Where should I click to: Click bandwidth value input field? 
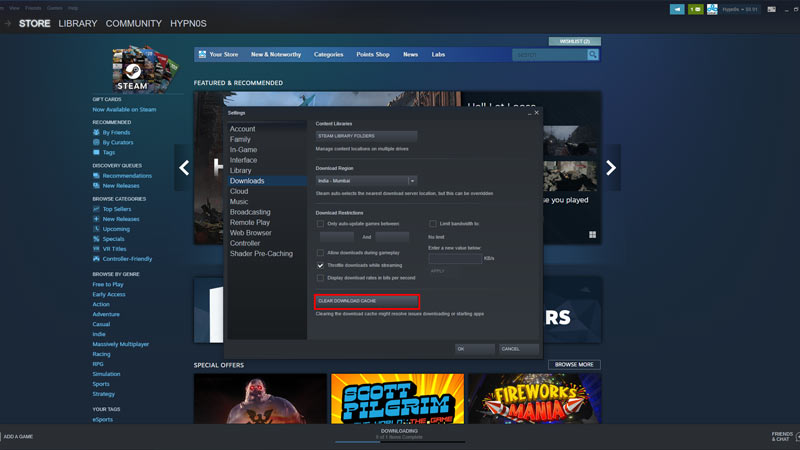click(455, 259)
